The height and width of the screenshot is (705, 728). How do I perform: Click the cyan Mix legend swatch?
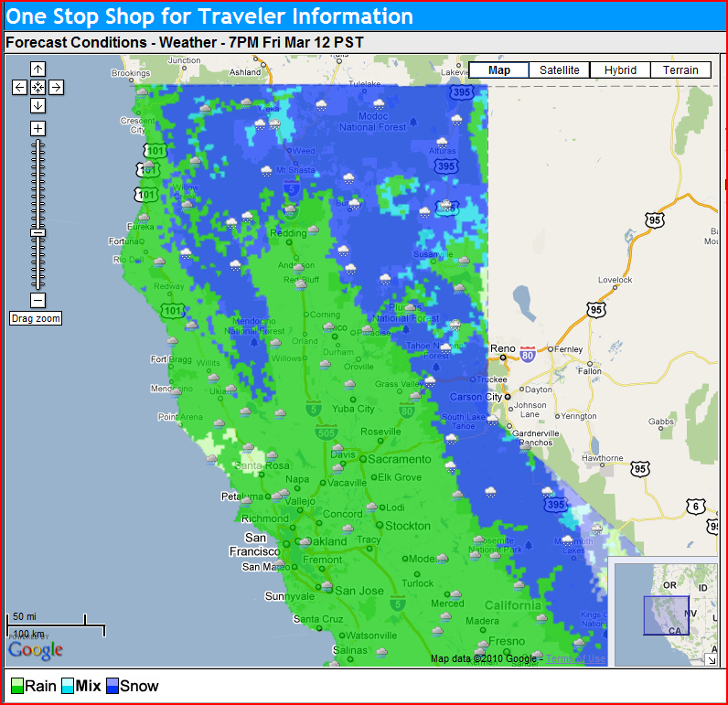click(68, 686)
